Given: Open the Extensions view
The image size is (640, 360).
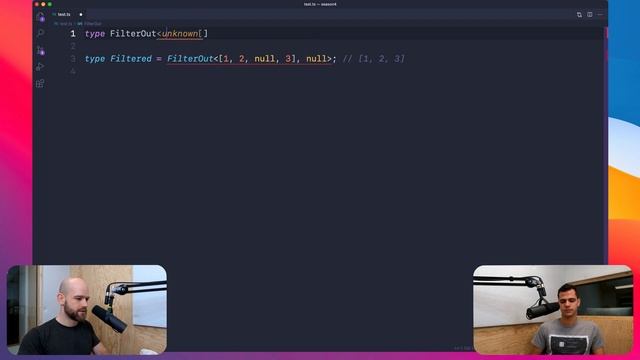Looking at the screenshot, I should tap(40, 84).
